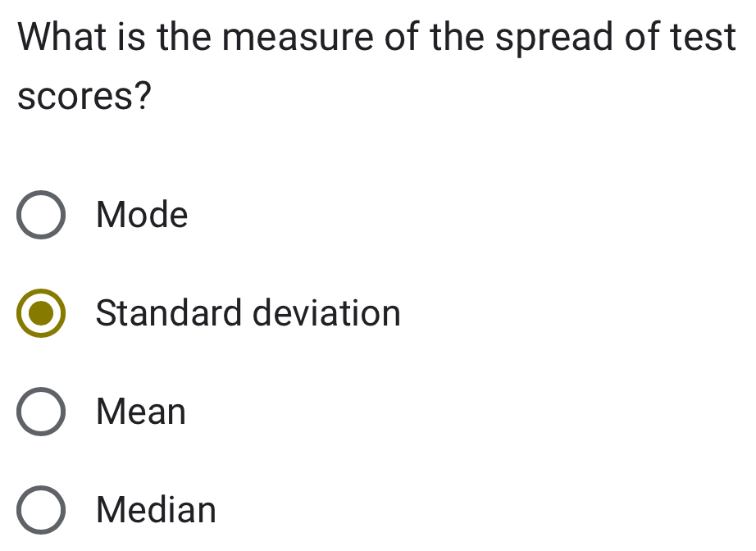This screenshot has width=756, height=551.
Task: Click the Mode answer label
Action: pyautogui.click(x=141, y=216)
